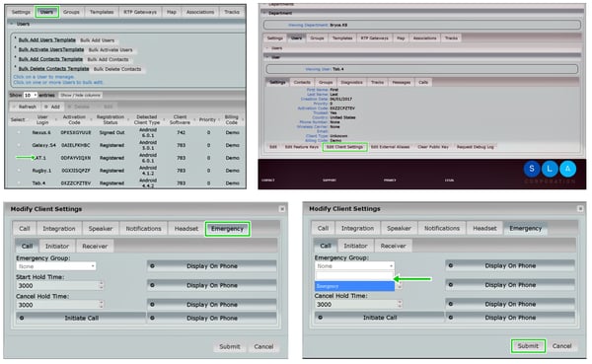Image resolution: width=592 pixels, height=364 pixels.
Task: Click the Request Debug Log button
Action: pos(476,147)
